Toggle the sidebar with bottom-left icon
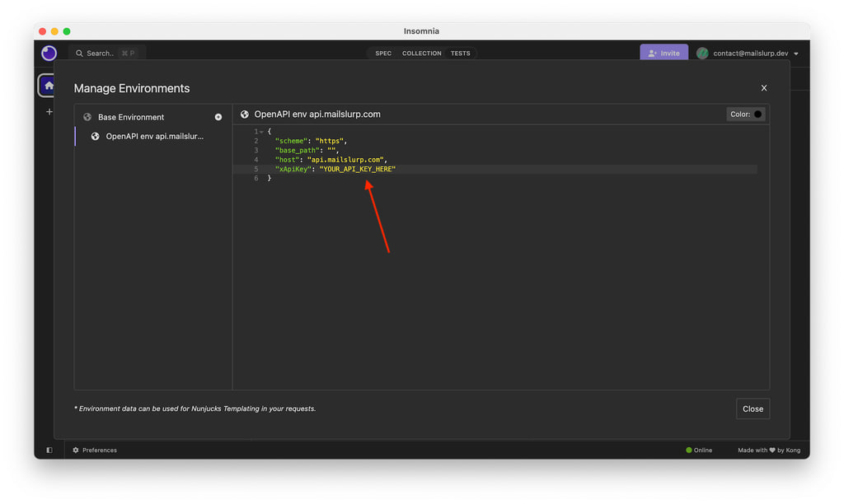Screen dimensions: 844x504 point(49,450)
